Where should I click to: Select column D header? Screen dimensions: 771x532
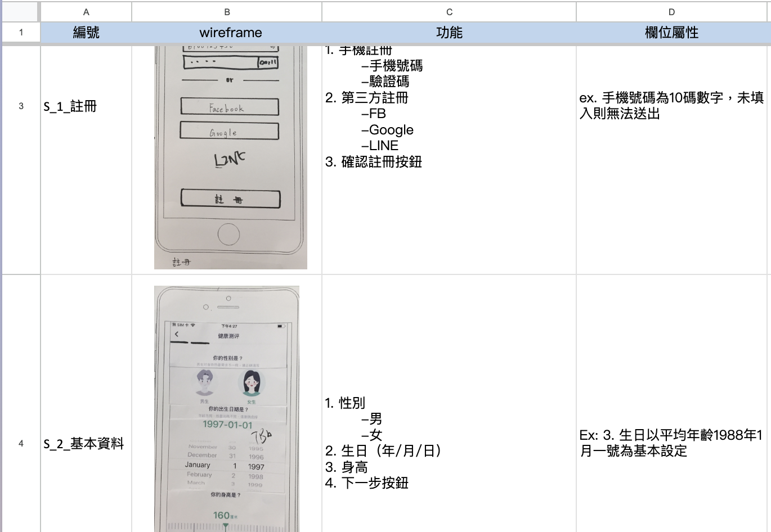671,12
